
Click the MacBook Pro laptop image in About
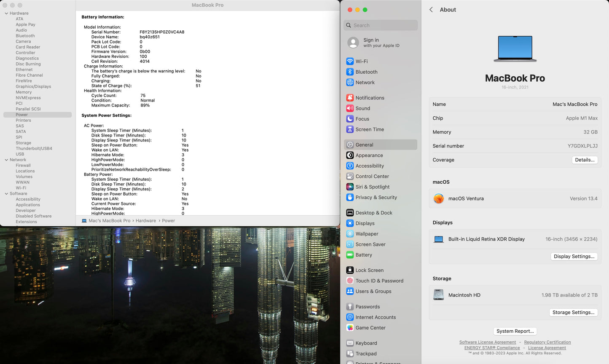tap(515, 49)
